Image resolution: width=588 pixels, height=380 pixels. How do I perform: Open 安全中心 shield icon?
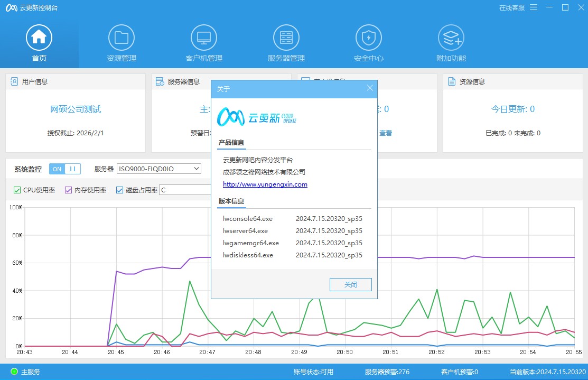(x=369, y=38)
